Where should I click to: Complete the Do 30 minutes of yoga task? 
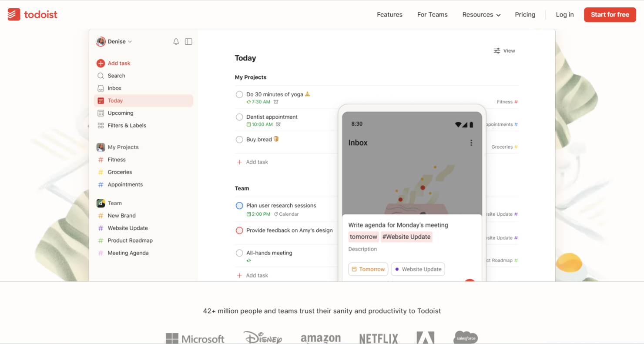pyautogui.click(x=239, y=94)
